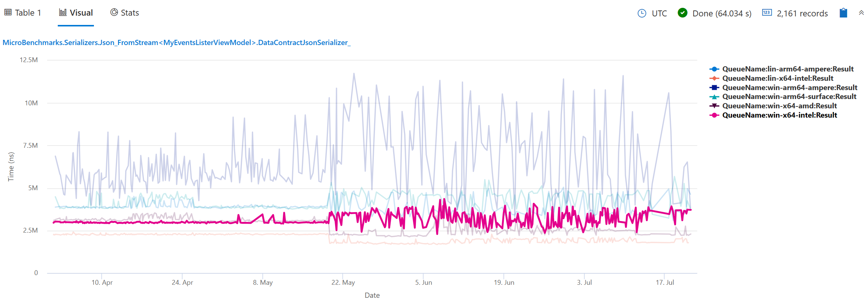The image size is (868, 303).
Task: Click the Table 1 grid icon
Action: click(x=7, y=12)
